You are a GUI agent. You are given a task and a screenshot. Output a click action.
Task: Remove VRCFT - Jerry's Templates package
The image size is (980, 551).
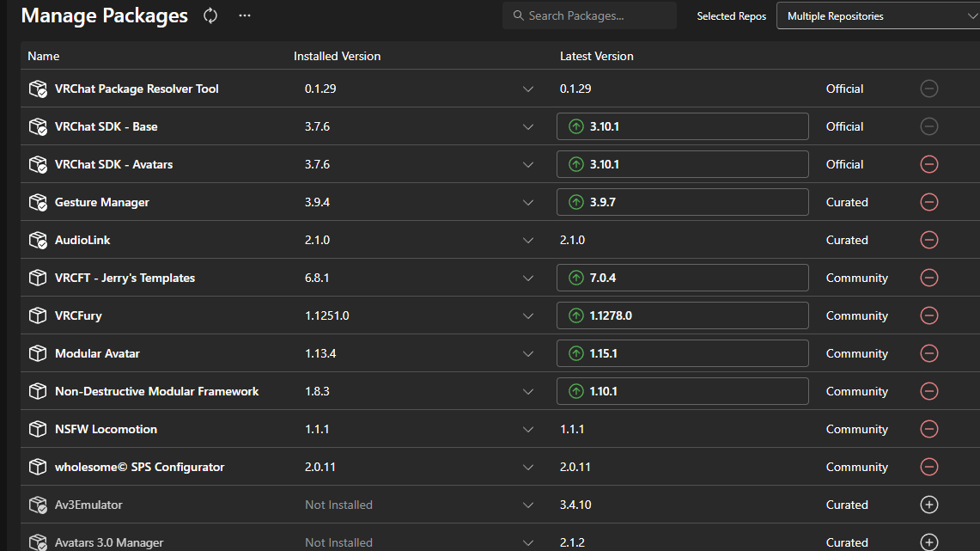(929, 278)
